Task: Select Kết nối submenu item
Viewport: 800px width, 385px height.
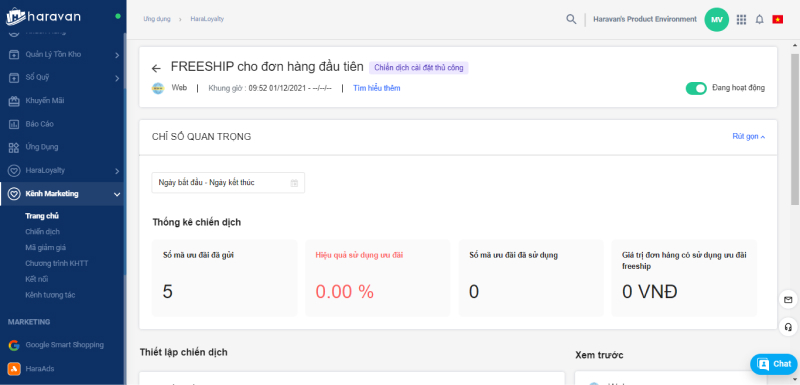Action: 37,279
